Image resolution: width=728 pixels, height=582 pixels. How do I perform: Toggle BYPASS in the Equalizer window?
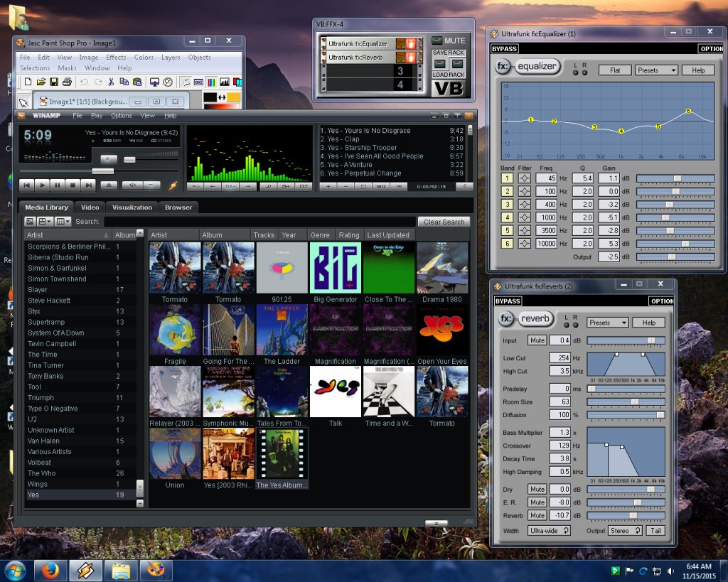click(x=504, y=49)
